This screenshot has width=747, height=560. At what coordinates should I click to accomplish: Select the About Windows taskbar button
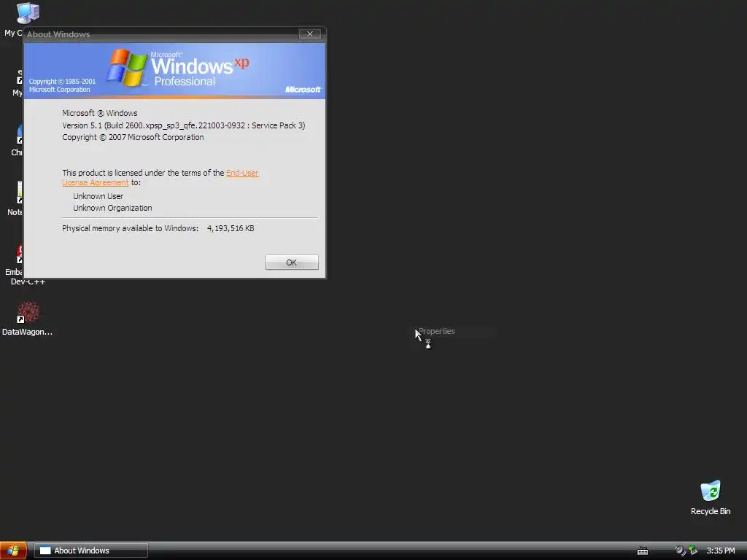(90, 551)
